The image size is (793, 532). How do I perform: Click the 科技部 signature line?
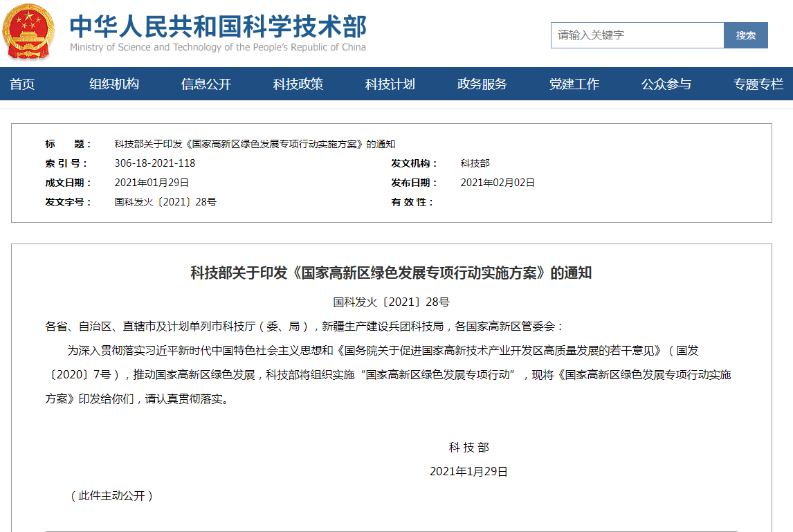(x=468, y=448)
